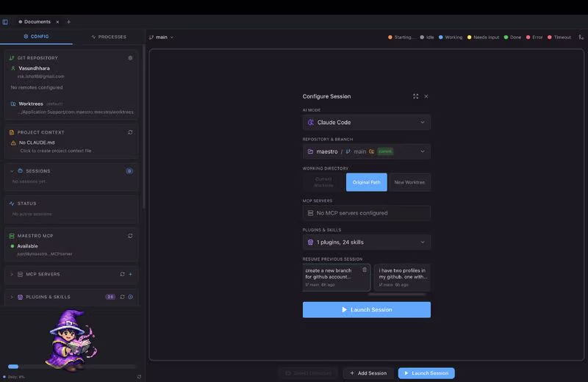Close the Documents tab
588x382 pixels.
(x=57, y=22)
